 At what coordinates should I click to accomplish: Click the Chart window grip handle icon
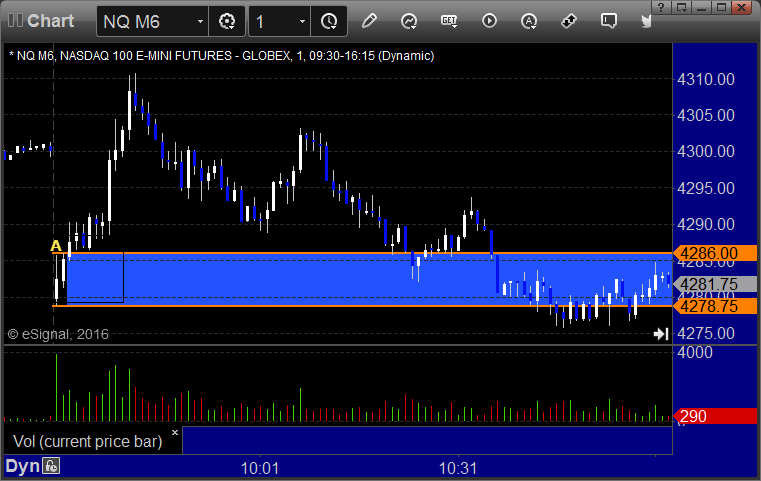(15, 20)
